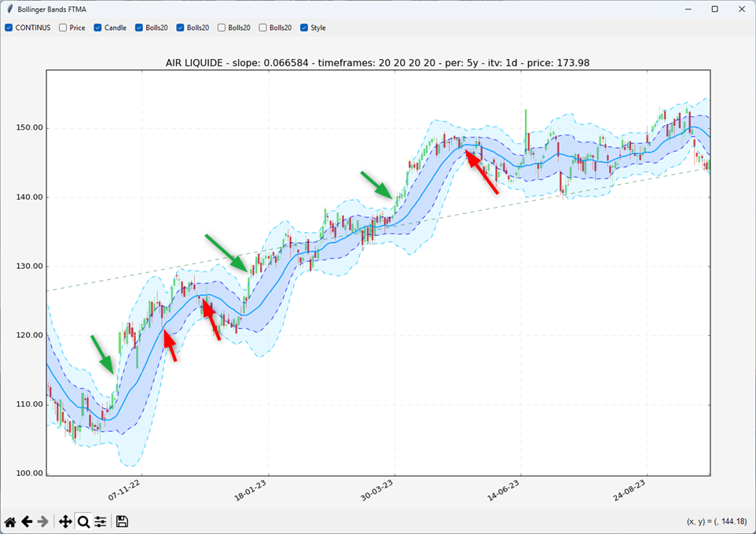
Task: Click the Home reset view icon
Action: [x=10, y=521]
